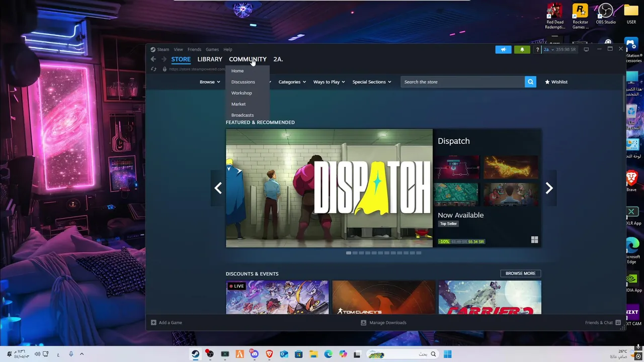This screenshot has height=362, width=644.
Task: Open the LIVE discount event thumbnail
Action: click(x=277, y=297)
